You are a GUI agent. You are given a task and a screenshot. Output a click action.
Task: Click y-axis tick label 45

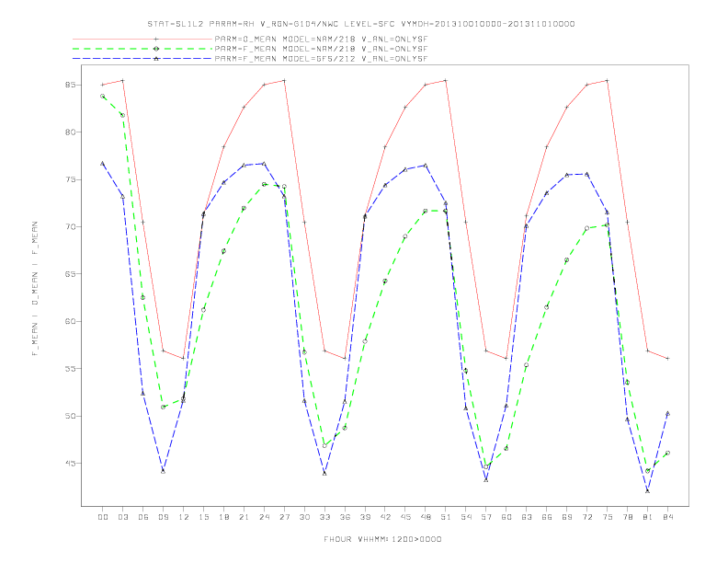click(x=70, y=463)
